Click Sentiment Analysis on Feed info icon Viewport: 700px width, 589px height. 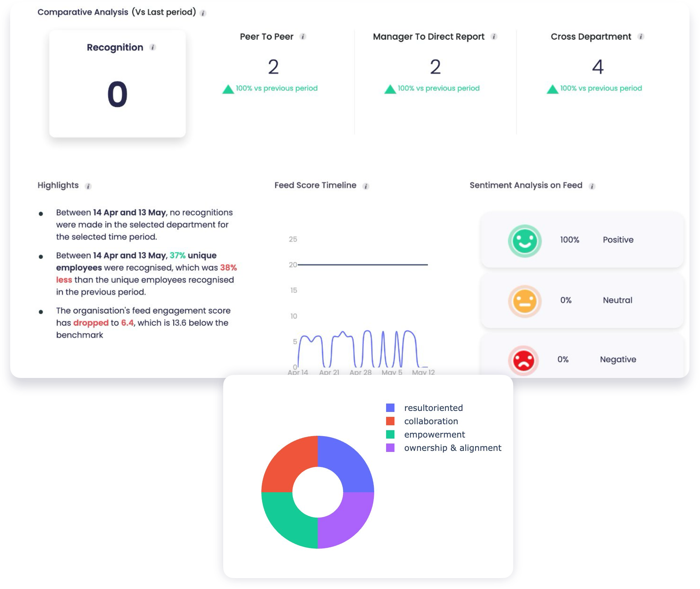click(x=592, y=186)
